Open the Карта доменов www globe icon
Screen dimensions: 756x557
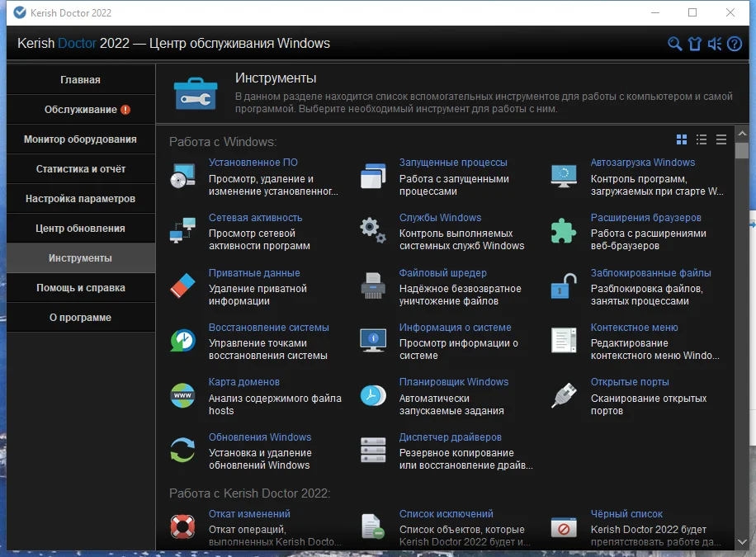(182, 395)
